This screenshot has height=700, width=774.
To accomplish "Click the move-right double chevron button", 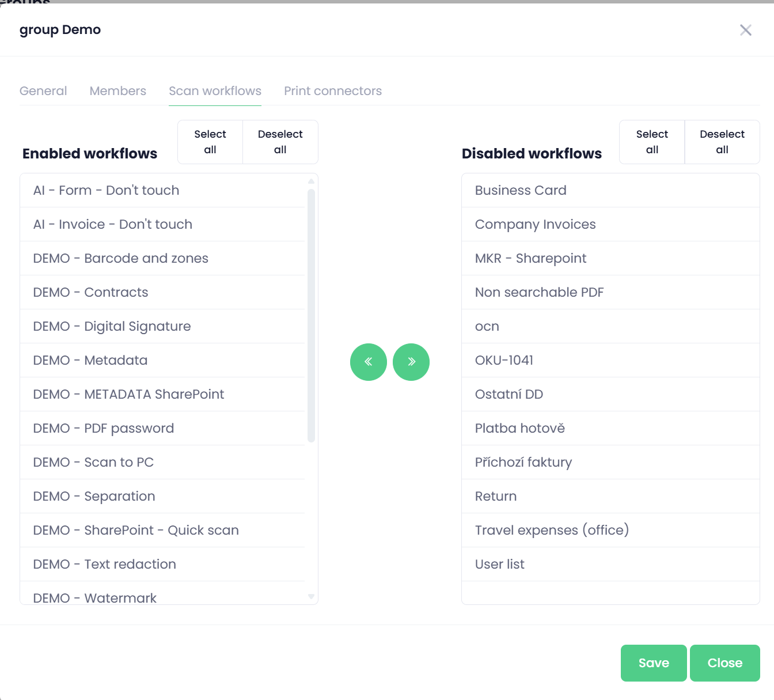I will (411, 362).
